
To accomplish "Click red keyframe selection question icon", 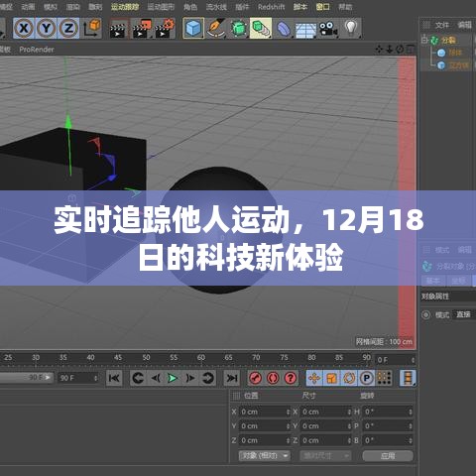I will point(291,378).
